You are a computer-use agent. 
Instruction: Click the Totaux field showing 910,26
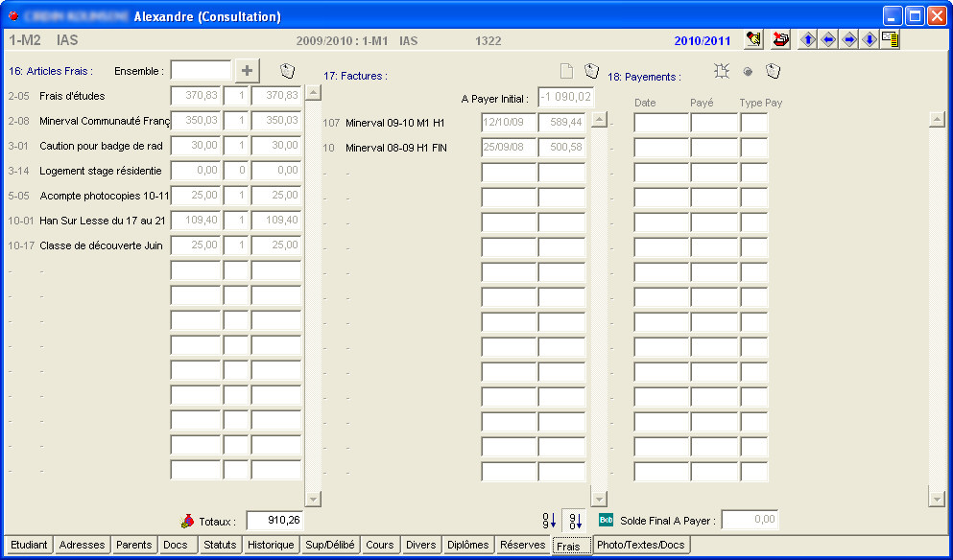point(274,521)
